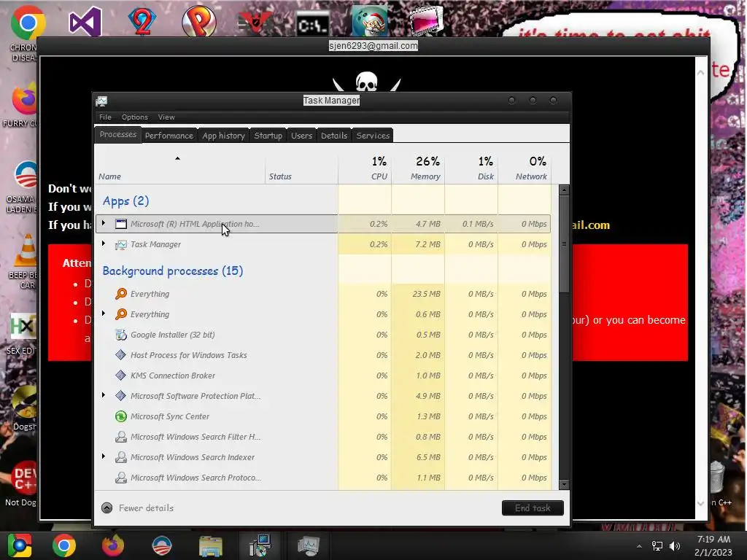Open Firefox from the taskbar

pyautogui.click(x=113, y=545)
